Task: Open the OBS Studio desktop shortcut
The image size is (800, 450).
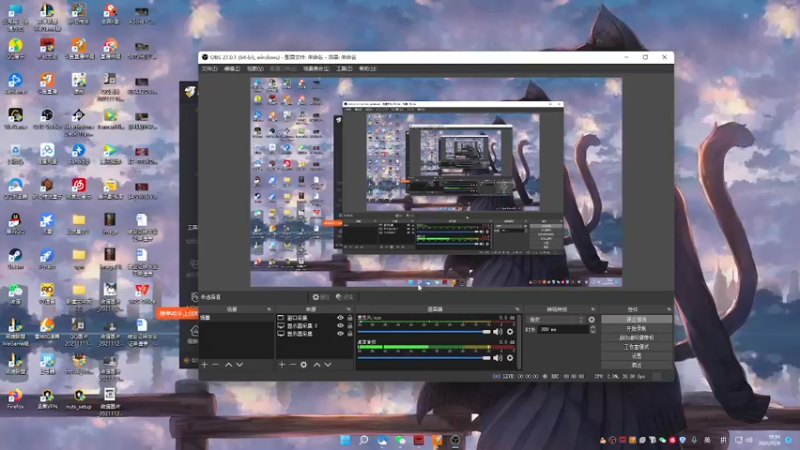Action: click(47, 119)
